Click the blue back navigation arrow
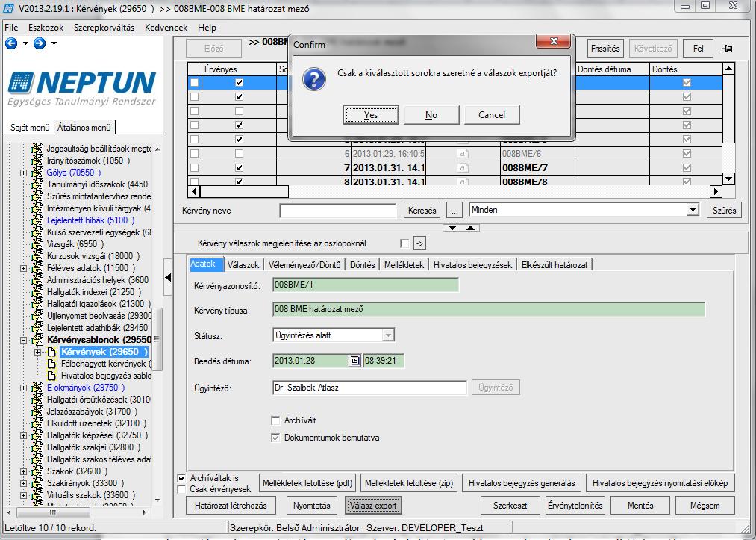The height and width of the screenshot is (540, 756). click(11, 43)
